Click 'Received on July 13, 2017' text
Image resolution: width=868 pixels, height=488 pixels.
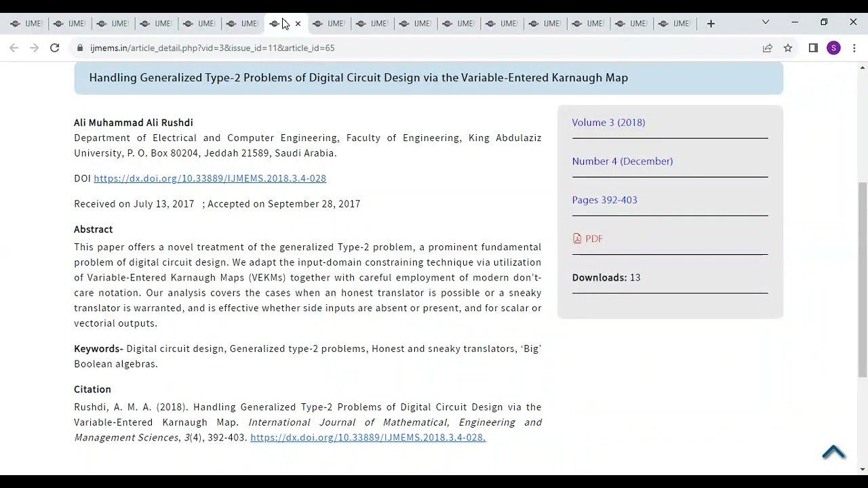[x=134, y=204]
